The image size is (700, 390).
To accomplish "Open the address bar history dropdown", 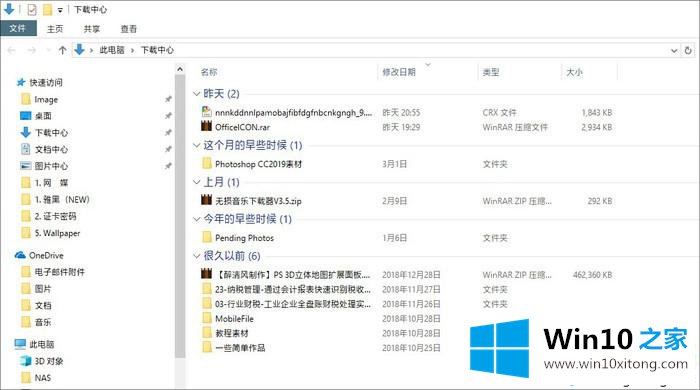I will click(674, 50).
